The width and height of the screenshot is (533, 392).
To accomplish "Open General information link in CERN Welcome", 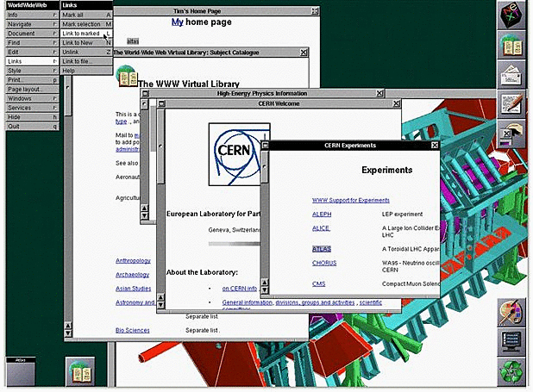I will [248, 302].
